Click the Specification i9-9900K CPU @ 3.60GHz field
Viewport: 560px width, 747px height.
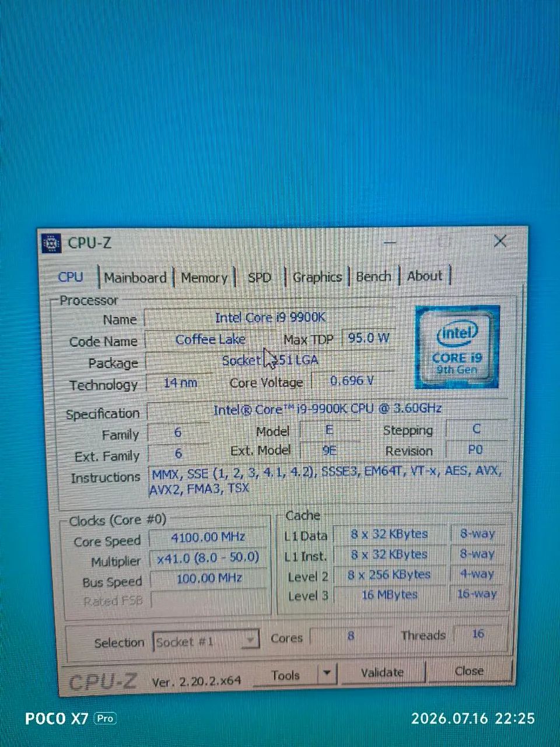327,409
